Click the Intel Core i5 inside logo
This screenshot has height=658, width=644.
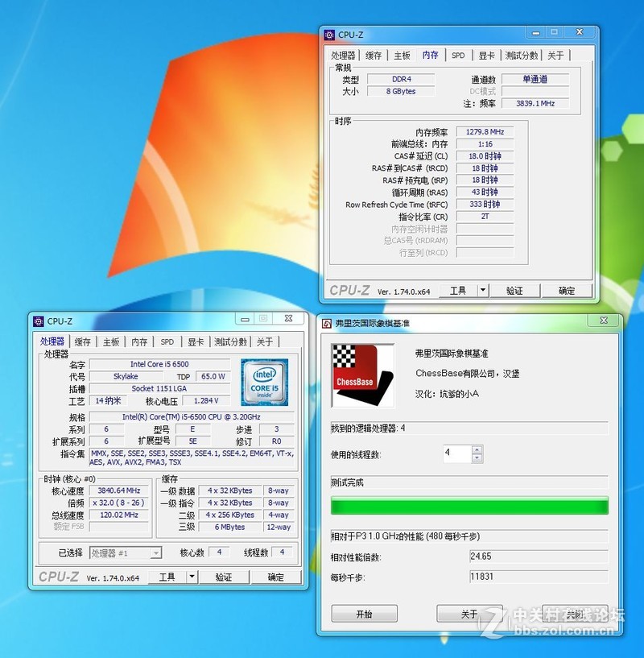click(x=264, y=382)
